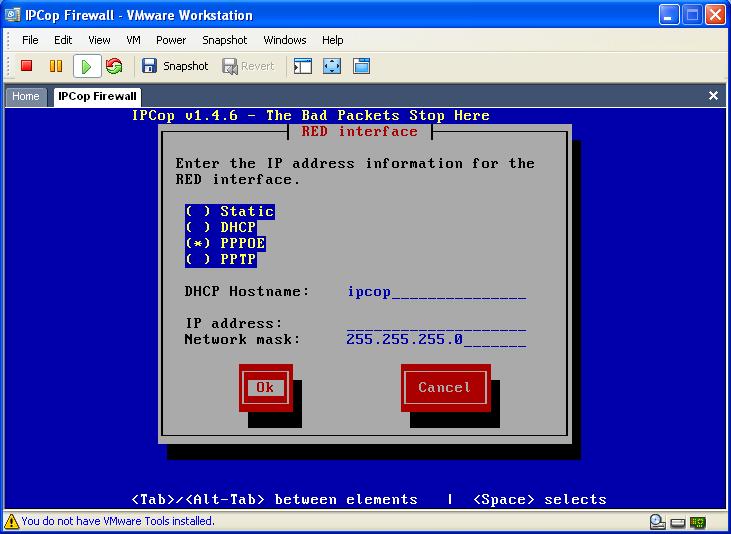Open the View menu

tap(99, 40)
